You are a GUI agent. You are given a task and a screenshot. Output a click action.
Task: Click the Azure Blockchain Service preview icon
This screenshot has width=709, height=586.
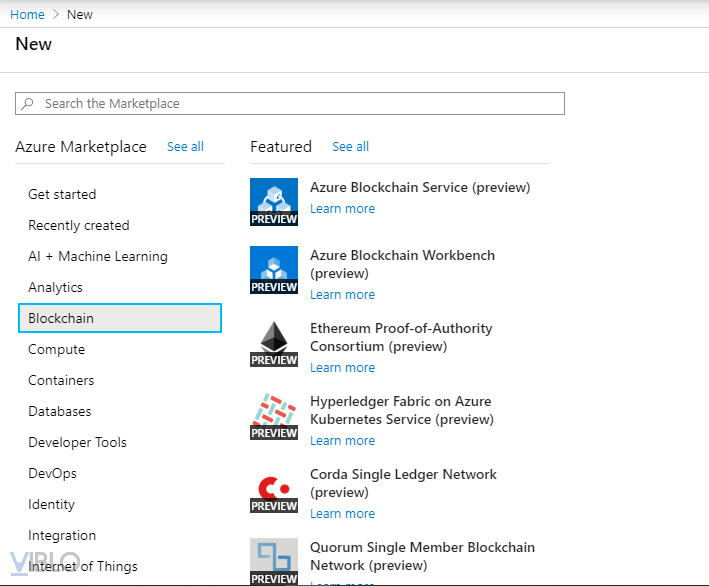tap(274, 202)
